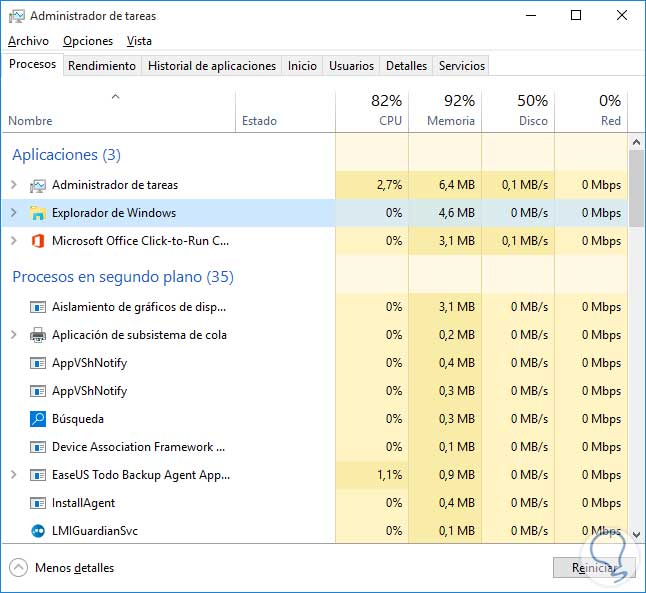The height and width of the screenshot is (593, 646).
Task: Click the Device Association Framework icon
Action: (38, 447)
